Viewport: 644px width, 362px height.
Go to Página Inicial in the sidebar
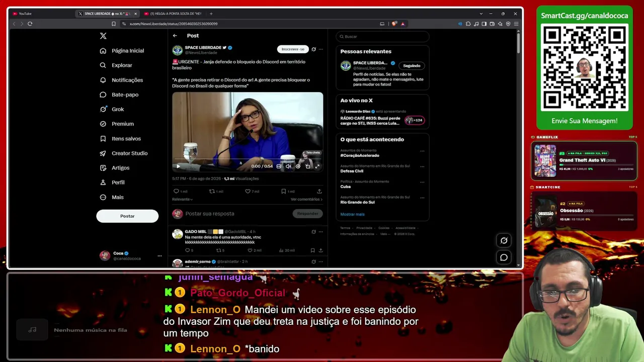pos(122,51)
